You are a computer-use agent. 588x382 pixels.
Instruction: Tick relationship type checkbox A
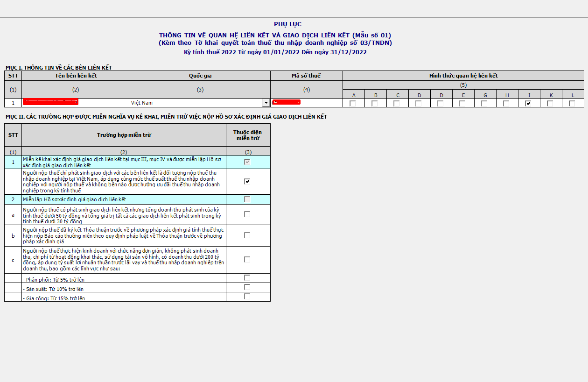[x=353, y=104]
